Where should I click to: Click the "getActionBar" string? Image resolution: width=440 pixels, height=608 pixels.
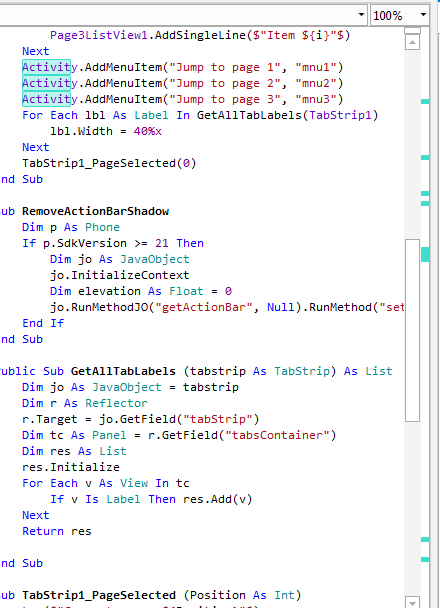click(204, 307)
